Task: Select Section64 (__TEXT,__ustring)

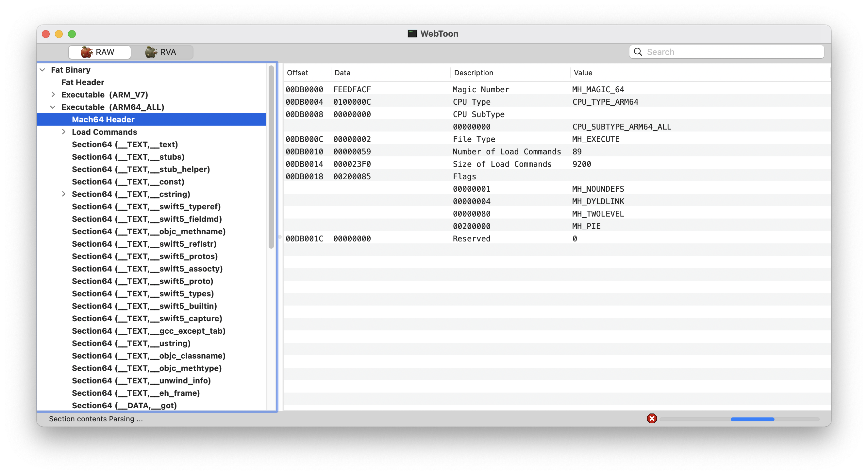Action: (131, 343)
